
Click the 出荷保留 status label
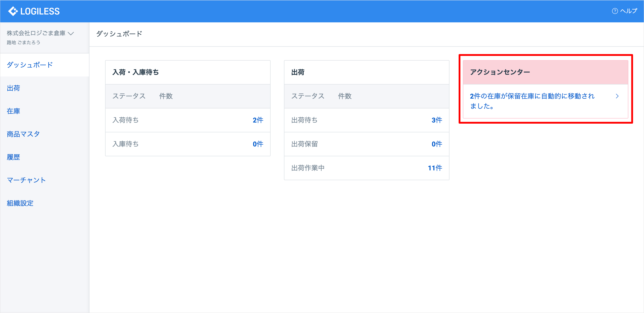coord(305,144)
